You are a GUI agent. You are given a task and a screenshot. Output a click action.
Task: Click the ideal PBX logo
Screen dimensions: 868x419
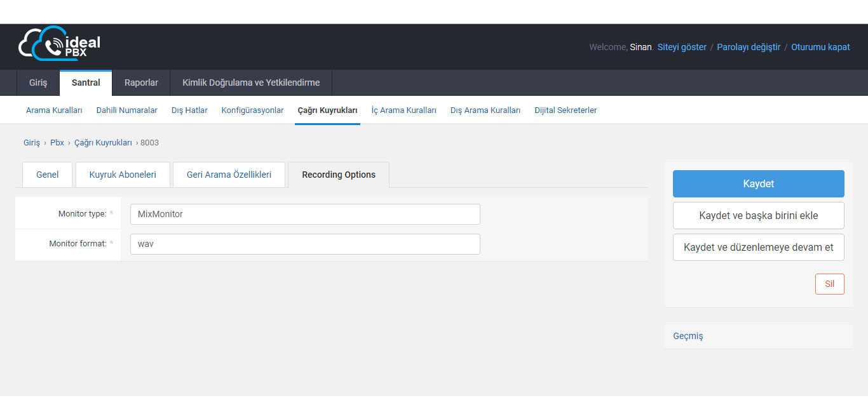tap(59, 44)
